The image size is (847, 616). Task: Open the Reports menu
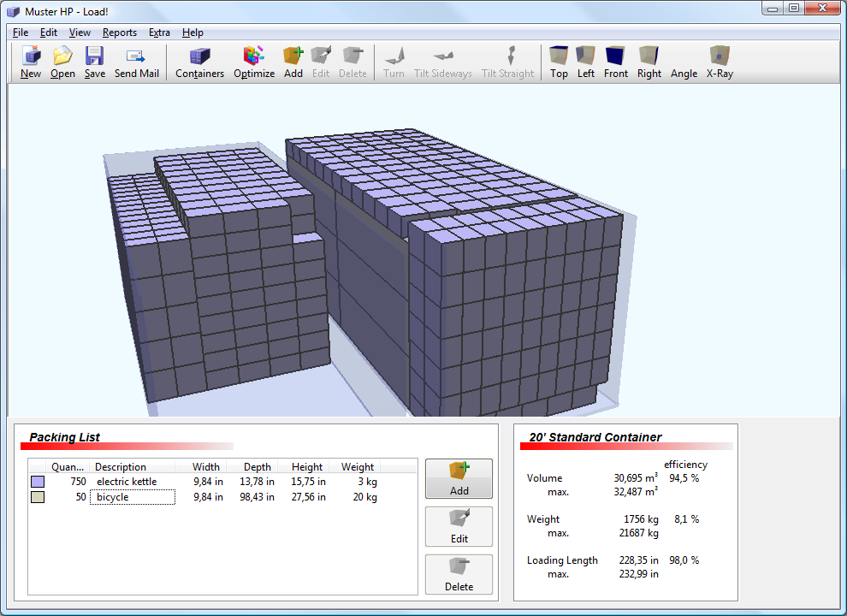119,33
